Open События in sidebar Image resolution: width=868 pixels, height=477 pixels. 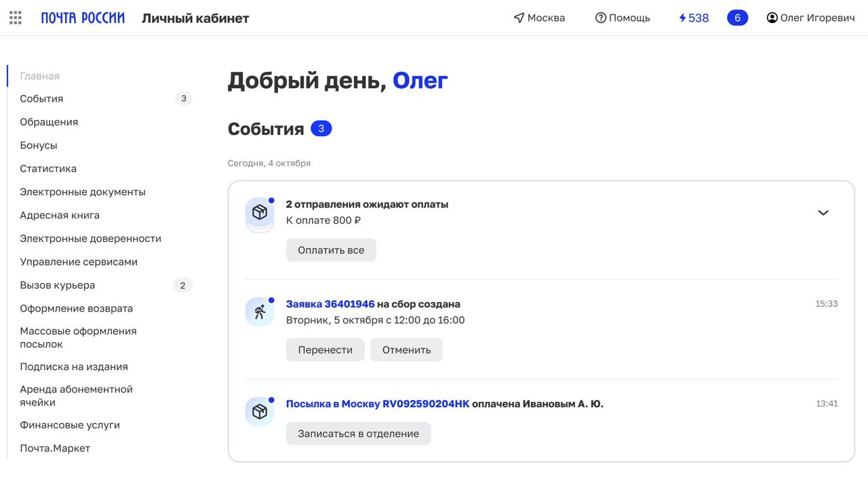pos(41,99)
